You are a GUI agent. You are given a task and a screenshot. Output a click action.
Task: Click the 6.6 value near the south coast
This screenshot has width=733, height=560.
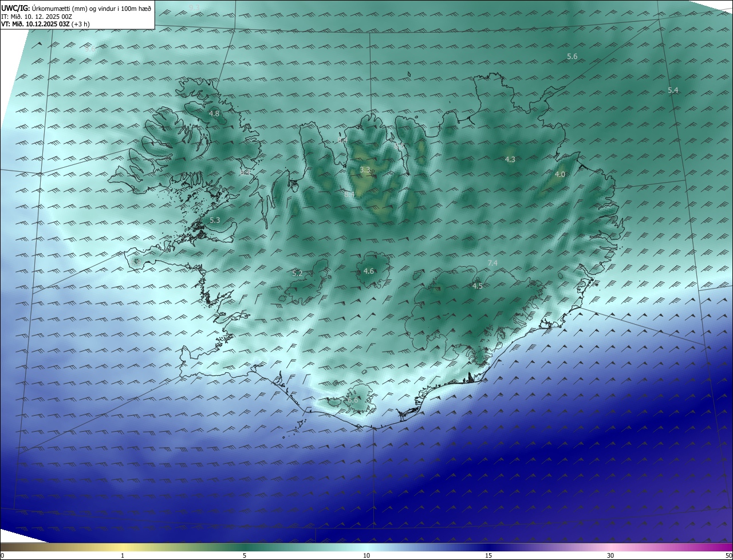click(x=353, y=400)
